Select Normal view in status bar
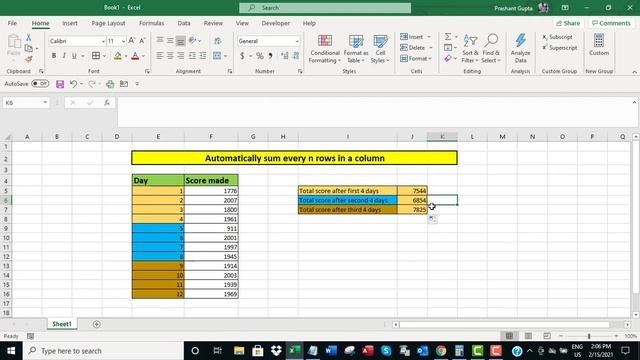The height and width of the screenshot is (360, 640). pyautogui.click(x=509, y=336)
